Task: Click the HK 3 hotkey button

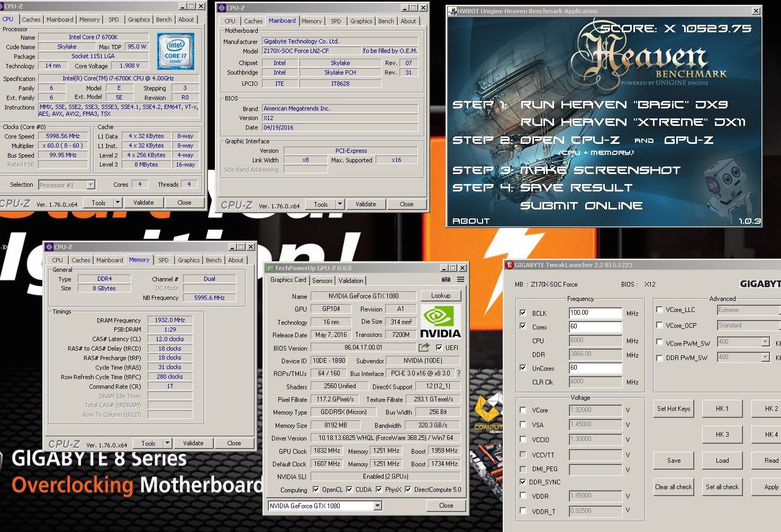Action: click(722, 435)
